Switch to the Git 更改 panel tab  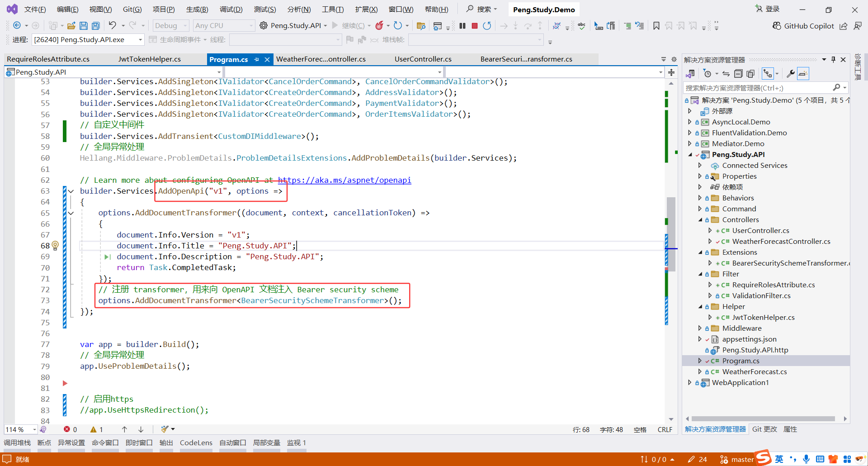point(764,429)
